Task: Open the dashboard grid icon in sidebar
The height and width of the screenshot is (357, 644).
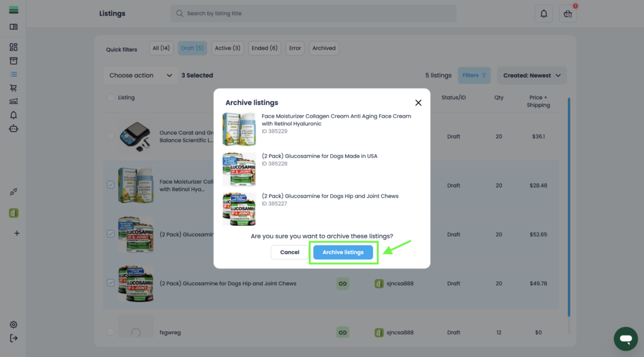Action: click(13, 47)
